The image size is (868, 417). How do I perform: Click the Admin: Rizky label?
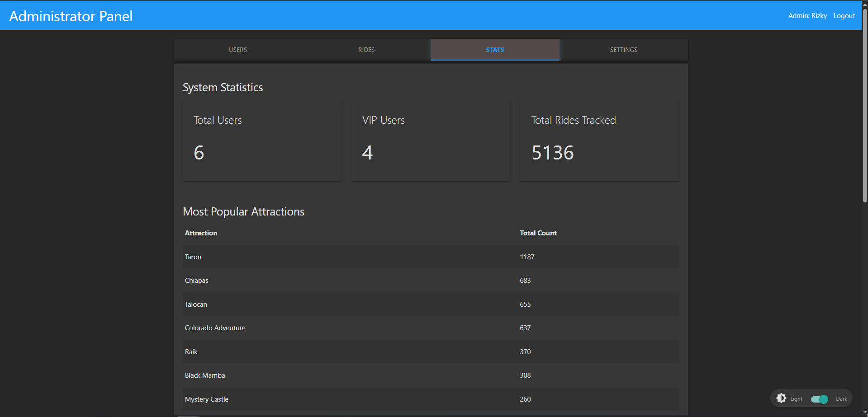tap(807, 16)
